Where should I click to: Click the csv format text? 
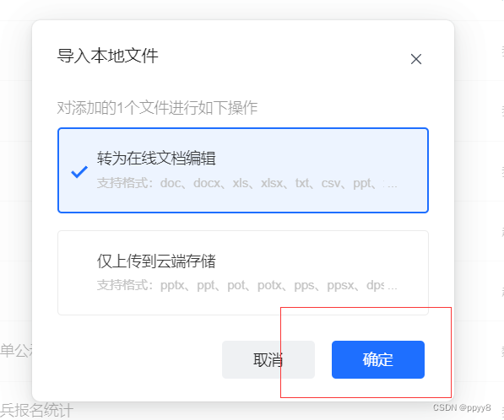point(331,183)
